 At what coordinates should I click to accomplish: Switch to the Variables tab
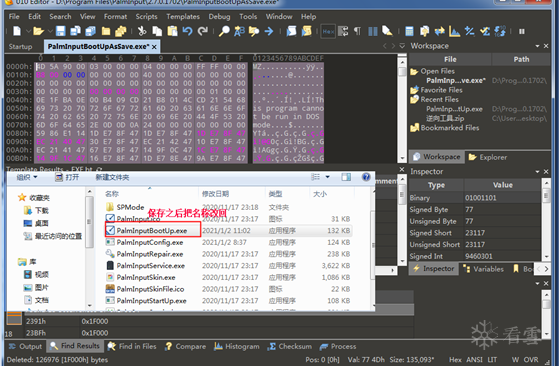pyautogui.click(x=483, y=269)
